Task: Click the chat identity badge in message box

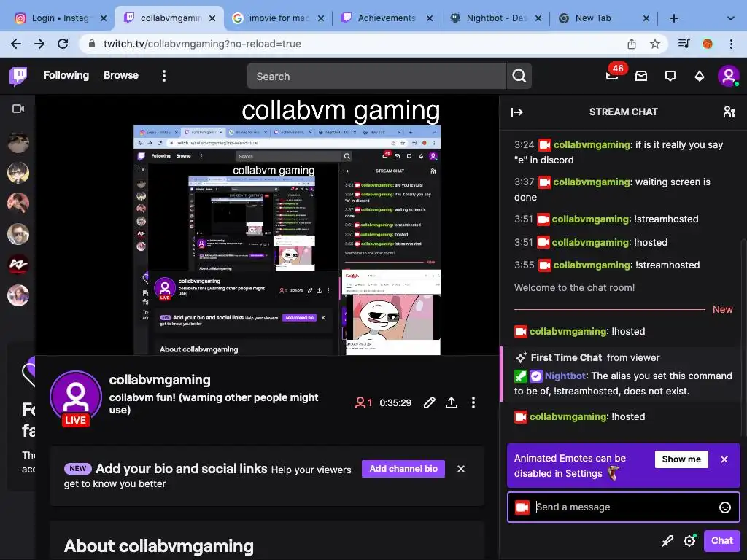Action: coord(522,507)
